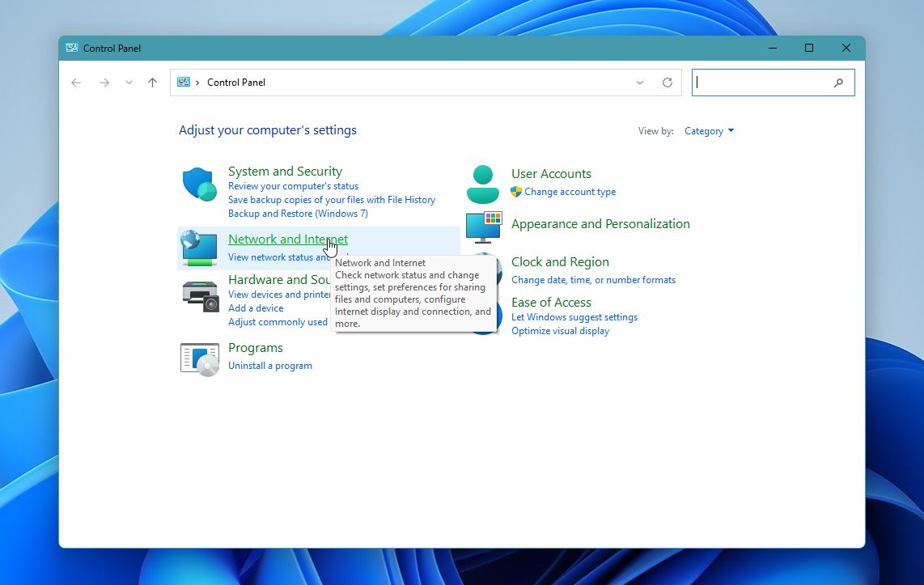
Task: Click the Programs disc icon
Action: pyautogui.click(x=200, y=359)
